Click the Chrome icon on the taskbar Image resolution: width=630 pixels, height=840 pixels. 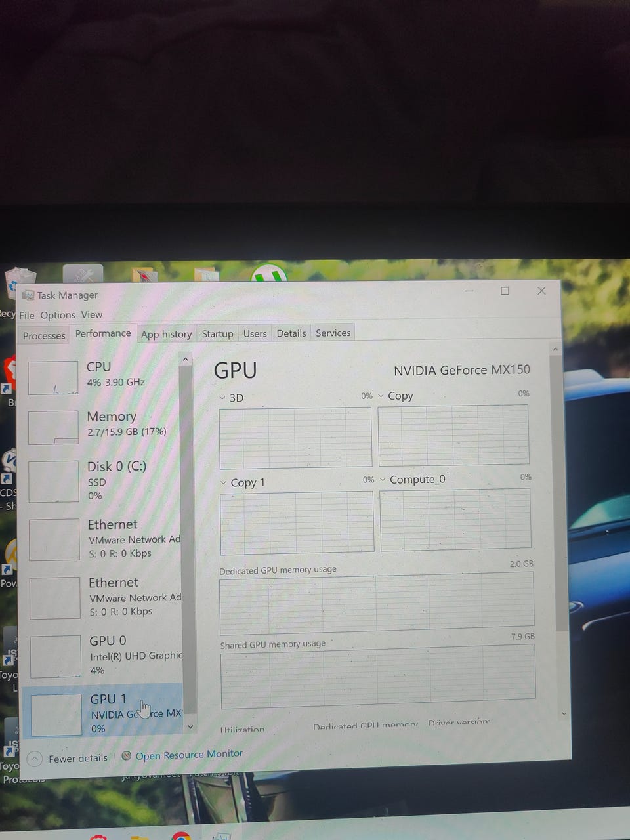180,835
